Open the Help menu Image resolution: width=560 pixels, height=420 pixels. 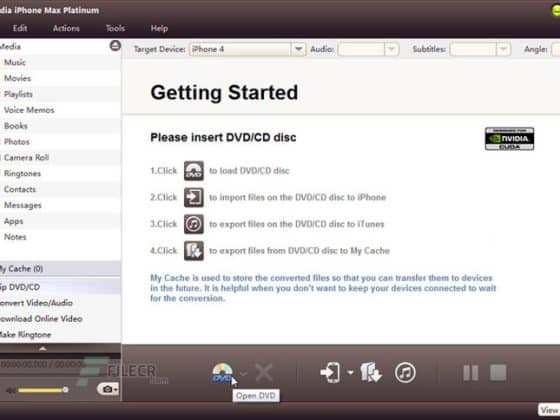pos(159,28)
